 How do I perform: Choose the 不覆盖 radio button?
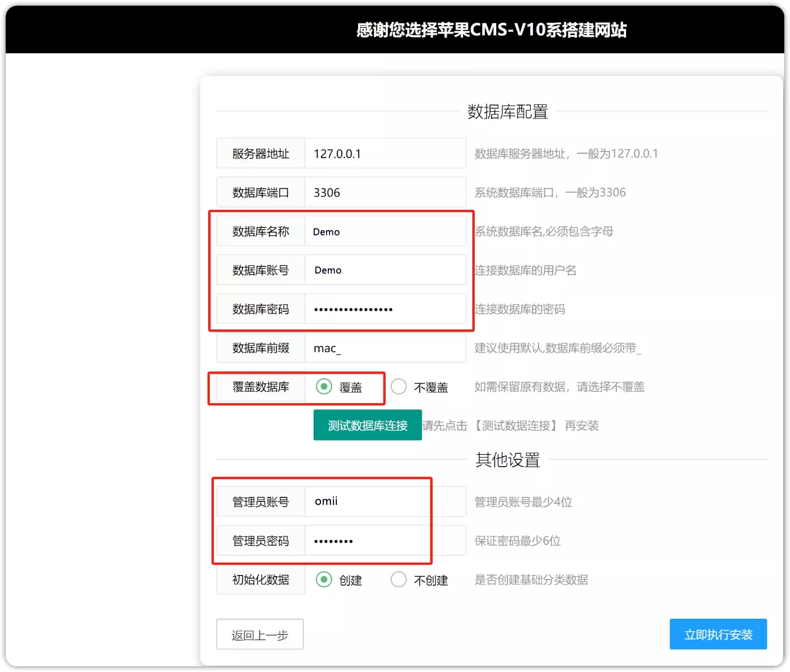(399, 387)
